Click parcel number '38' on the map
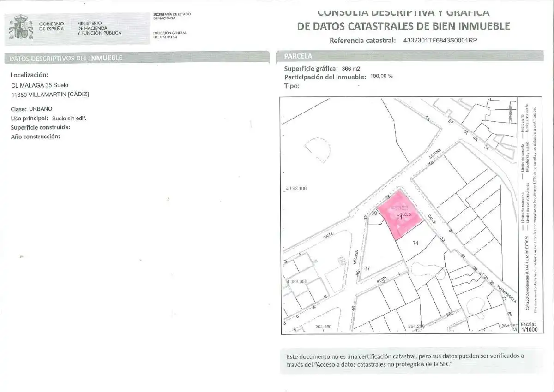This screenshot has width=554, height=392. (374, 213)
